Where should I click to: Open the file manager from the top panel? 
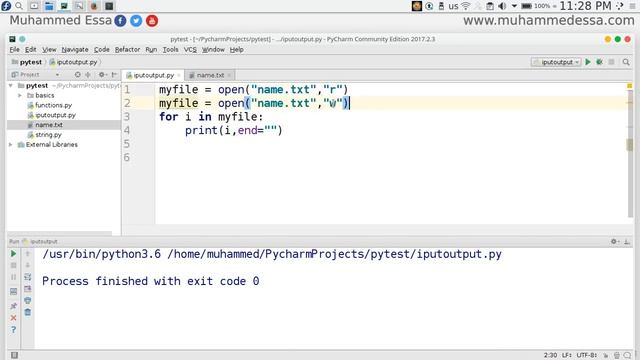click(49, 6)
